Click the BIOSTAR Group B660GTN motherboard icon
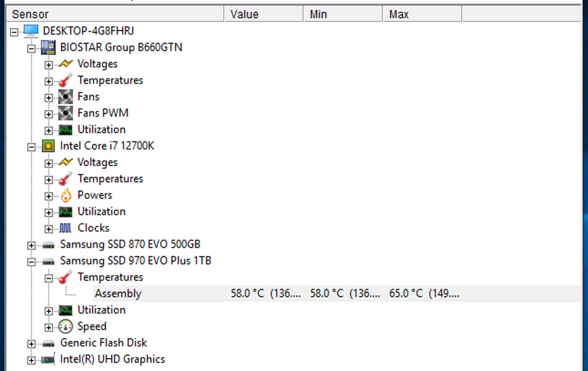The image size is (588, 371). click(48, 47)
